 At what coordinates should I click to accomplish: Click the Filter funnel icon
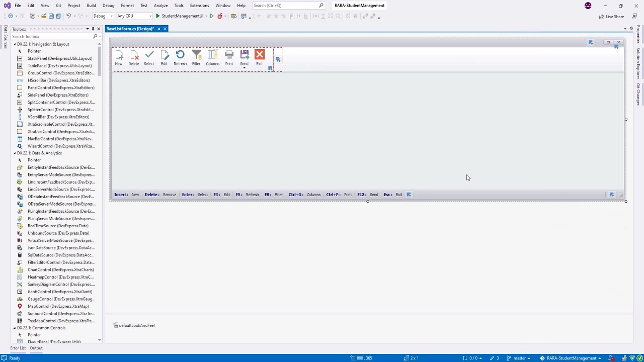tap(196, 55)
